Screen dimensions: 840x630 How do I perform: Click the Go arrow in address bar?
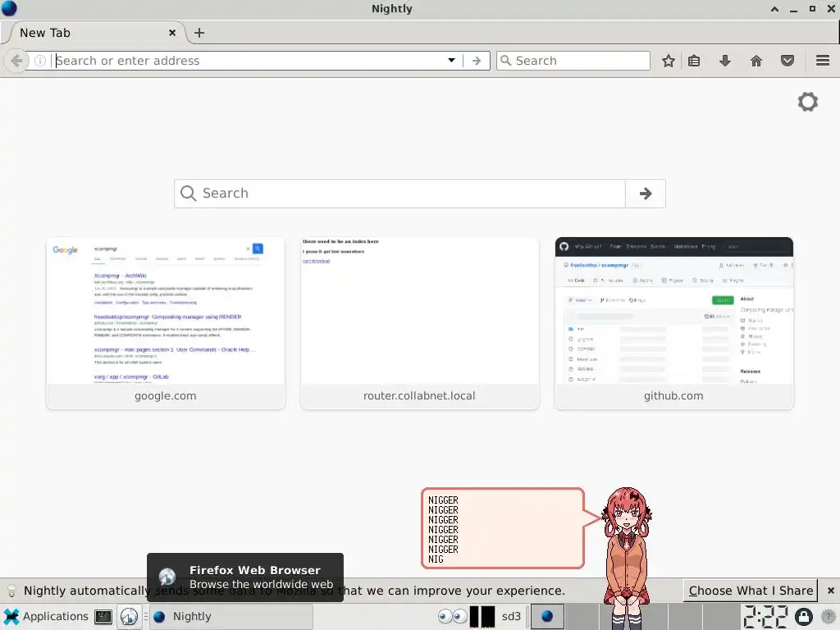(x=477, y=61)
